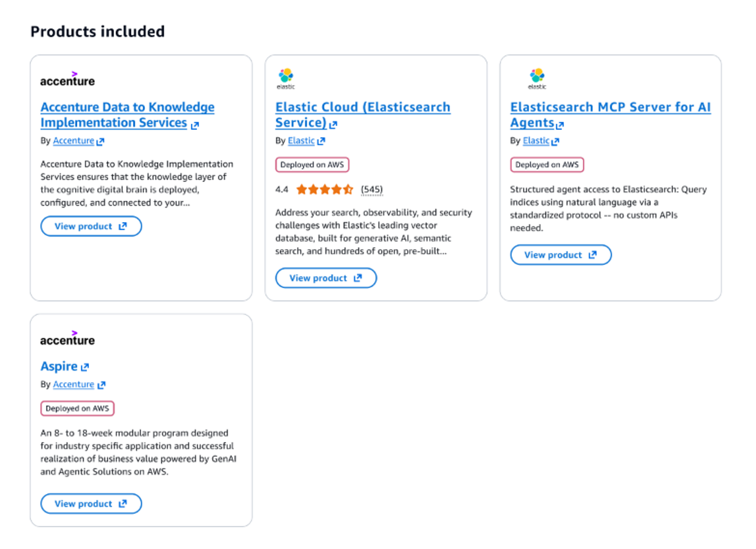Click View product on the Aspire card
Screen dimensions: 756x549
tap(90, 503)
